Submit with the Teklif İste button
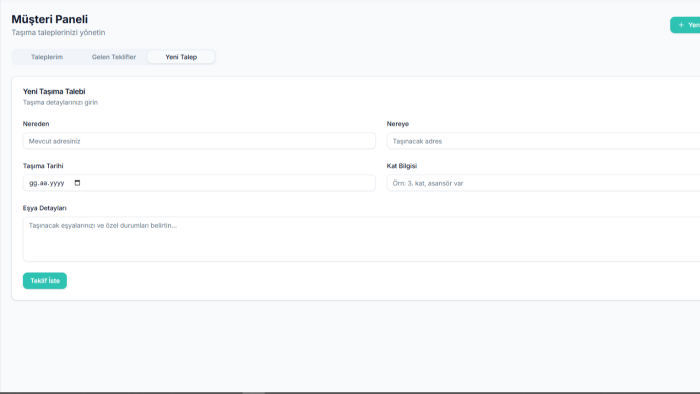This screenshot has width=700, height=394. [45, 281]
